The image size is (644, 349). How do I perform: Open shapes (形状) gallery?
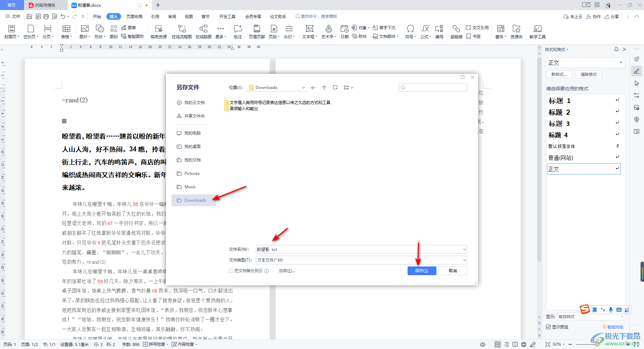(x=100, y=32)
